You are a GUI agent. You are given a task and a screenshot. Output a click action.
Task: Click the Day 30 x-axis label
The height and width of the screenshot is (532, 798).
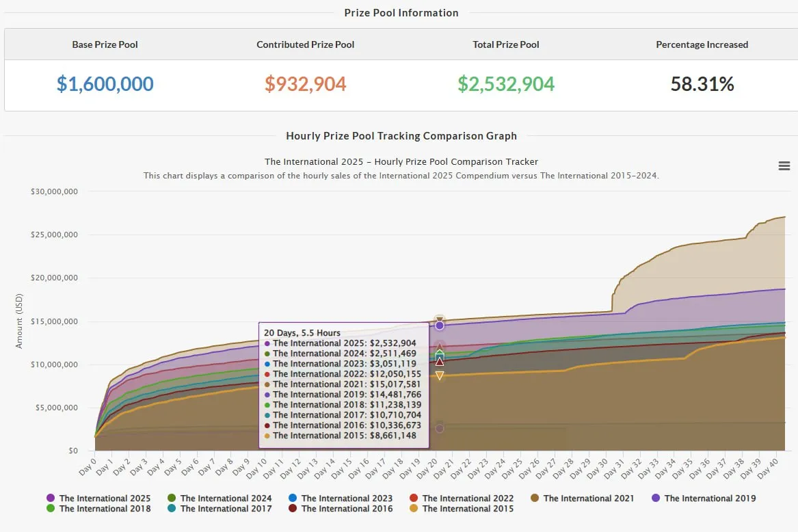598,468
